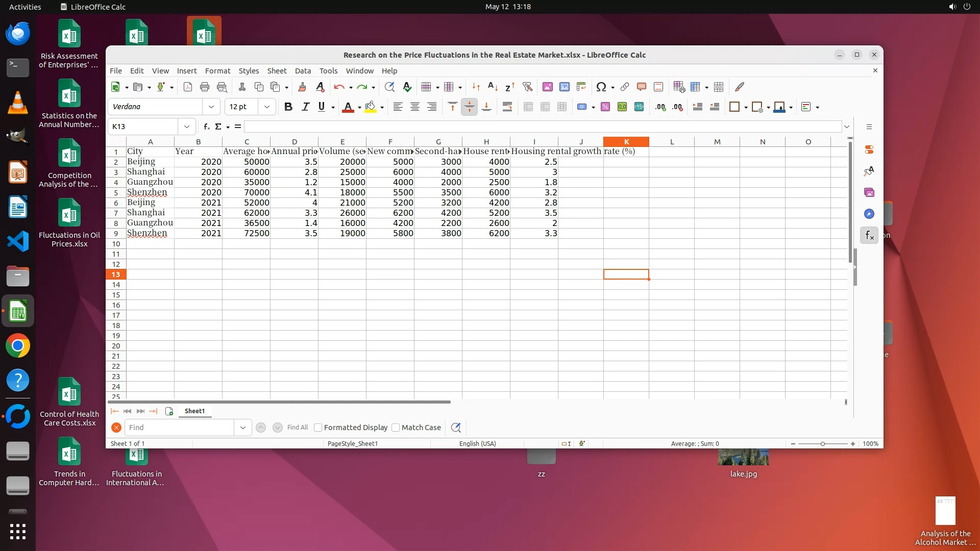Open the Data menu
This screenshot has width=980, height=551.
(302, 71)
